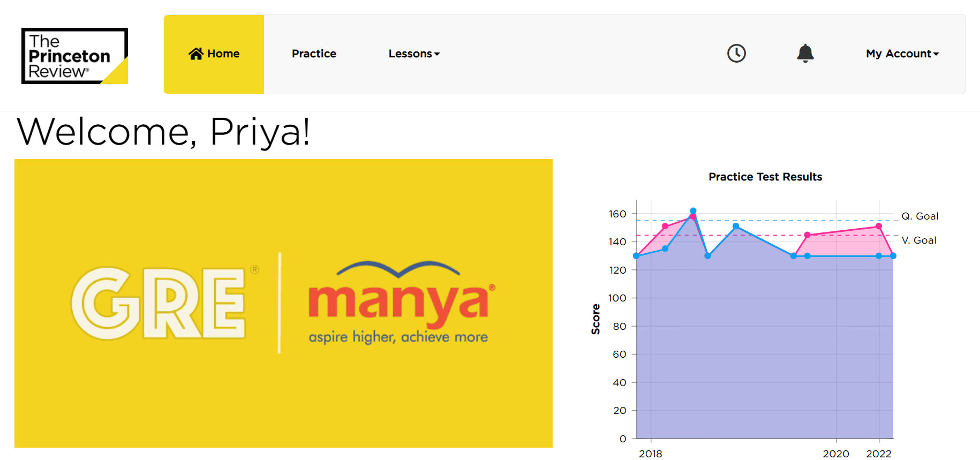Click the pink data point near 2022

coord(879,226)
